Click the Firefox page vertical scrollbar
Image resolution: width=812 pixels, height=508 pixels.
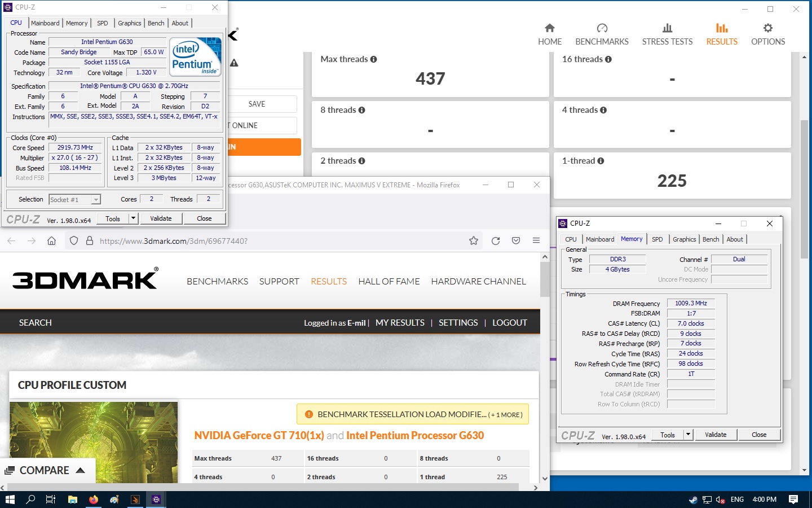(x=545, y=279)
